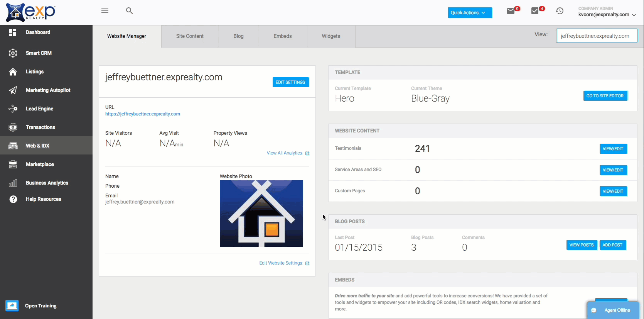Click the Website Photo thumbnail
This screenshot has height=319, width=644.
tap(261, 213)
